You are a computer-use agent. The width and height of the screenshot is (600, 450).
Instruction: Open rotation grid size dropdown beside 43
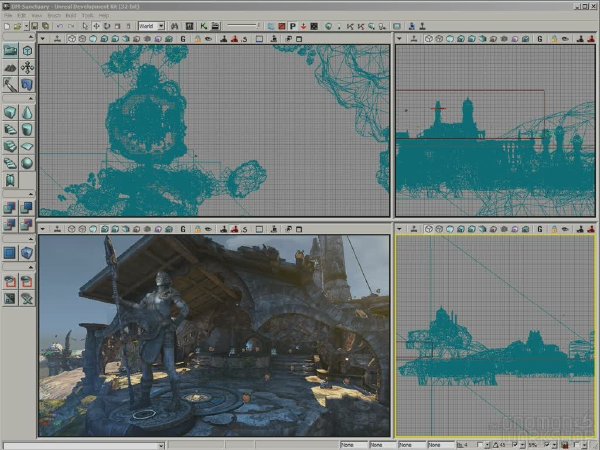tap(522, 445)
